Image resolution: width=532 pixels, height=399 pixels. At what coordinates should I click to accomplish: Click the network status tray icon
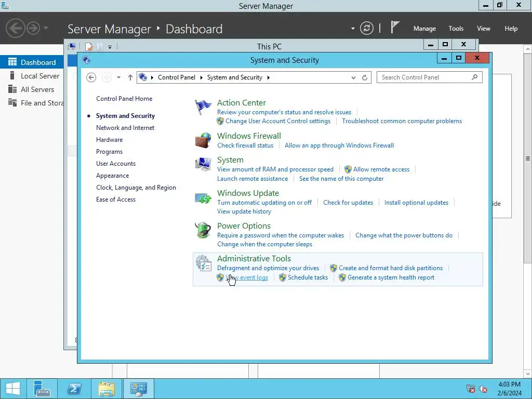pyautogui.click(x=471, y=389)
